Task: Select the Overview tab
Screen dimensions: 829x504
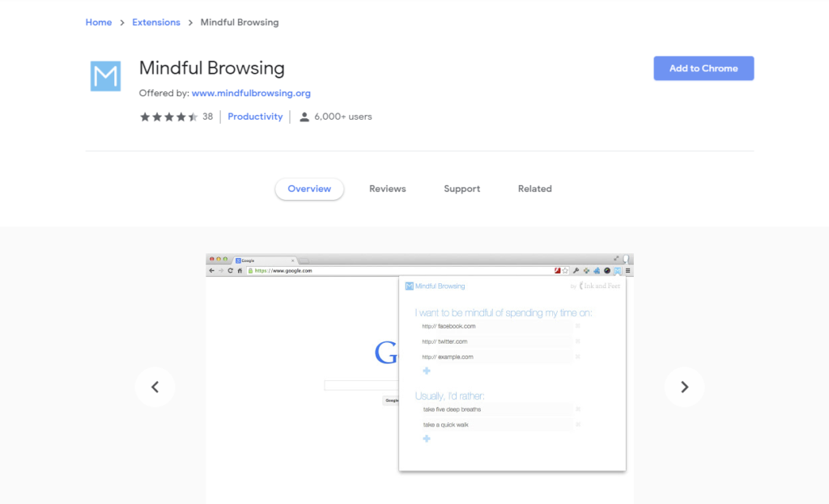Action: click(x=309, y=188)
